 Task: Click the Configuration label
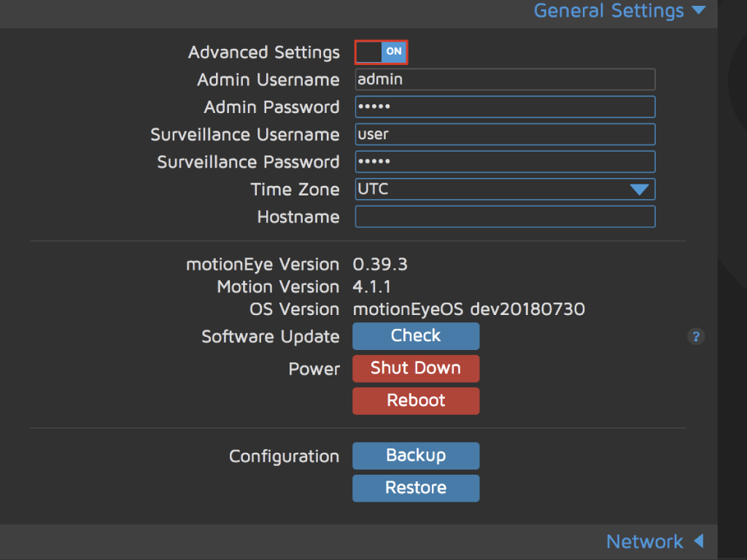285,456
